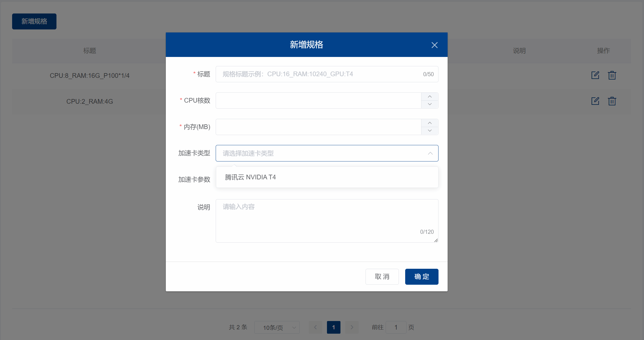The image size is (644, 340).
Task: Go to previous page arrow
Action: [315, 327]
